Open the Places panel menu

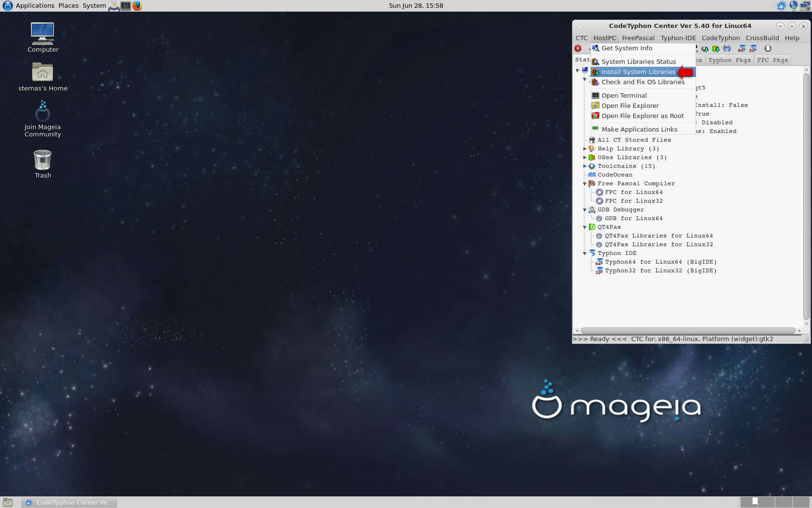(x=68, y=6)
